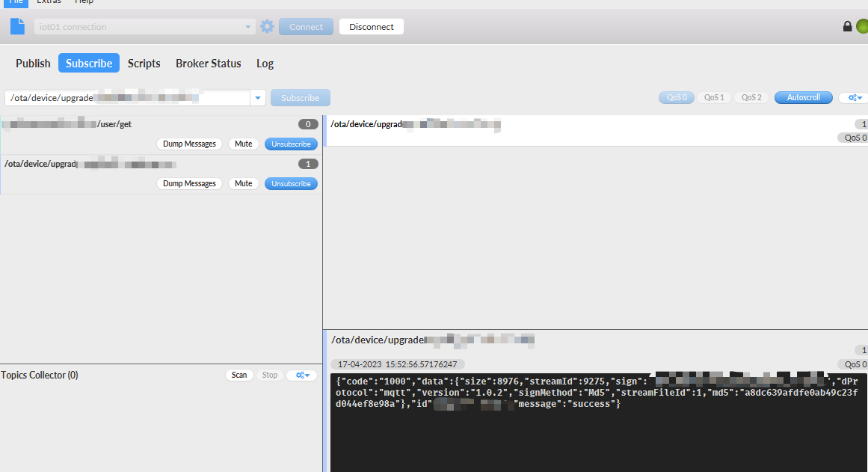This screenshot has width=868, height=472.
Task: Select QoS 1 option
Action: tap(713, 97)
